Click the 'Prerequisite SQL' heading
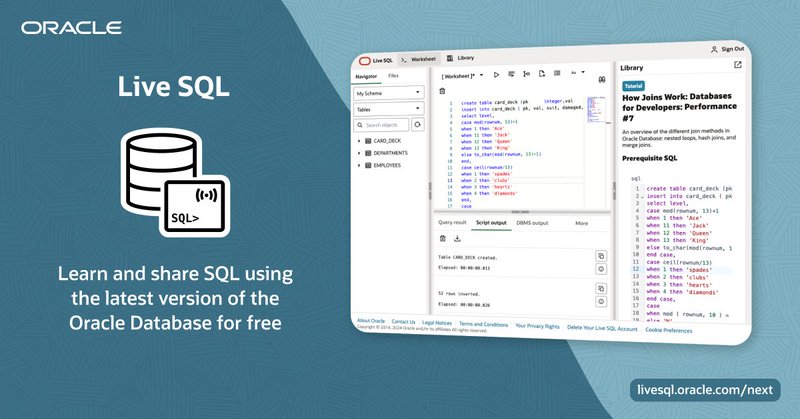Image resolution: width=800 pixels, height=419 pixels. click(x=649, y=158)
